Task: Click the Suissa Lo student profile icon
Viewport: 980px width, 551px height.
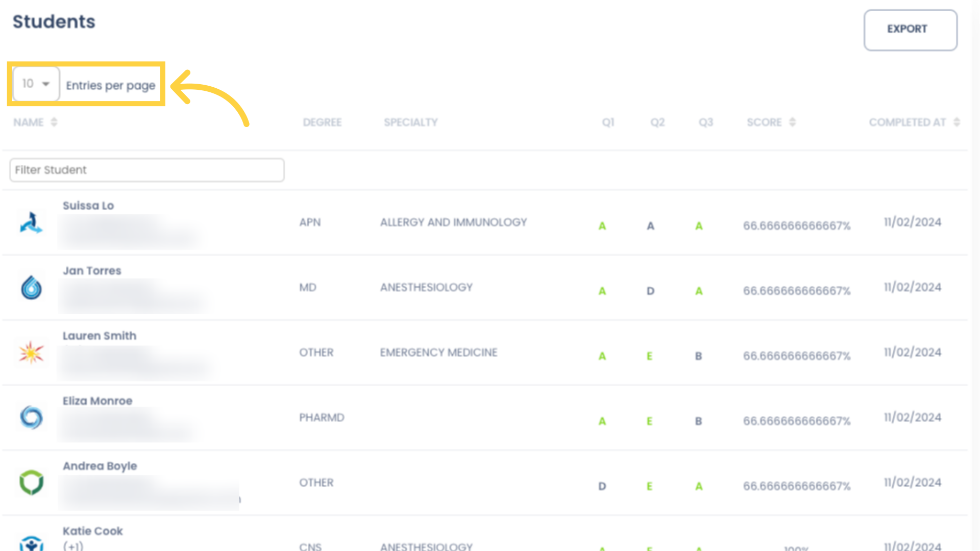Action: coord(31,221)
